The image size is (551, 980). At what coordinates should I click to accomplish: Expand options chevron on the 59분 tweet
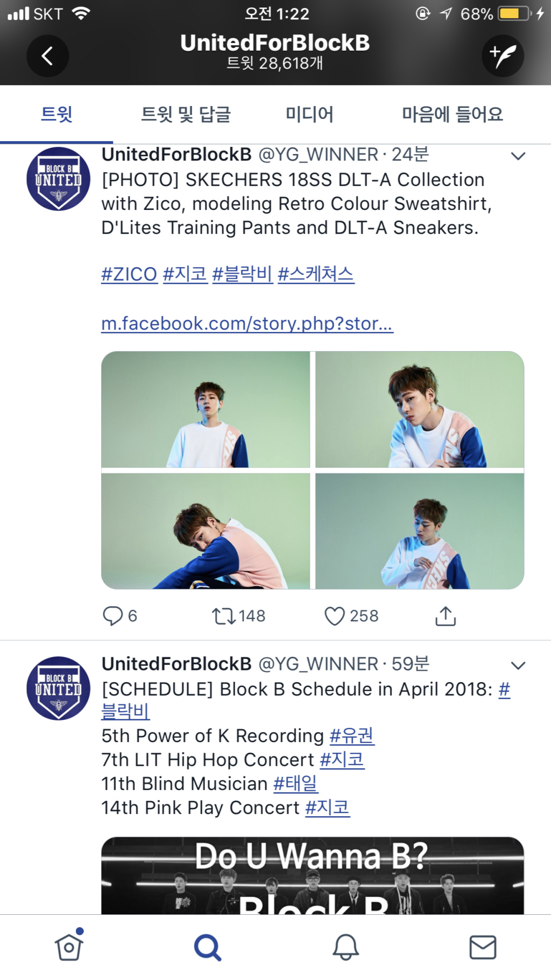click(518, 666)
